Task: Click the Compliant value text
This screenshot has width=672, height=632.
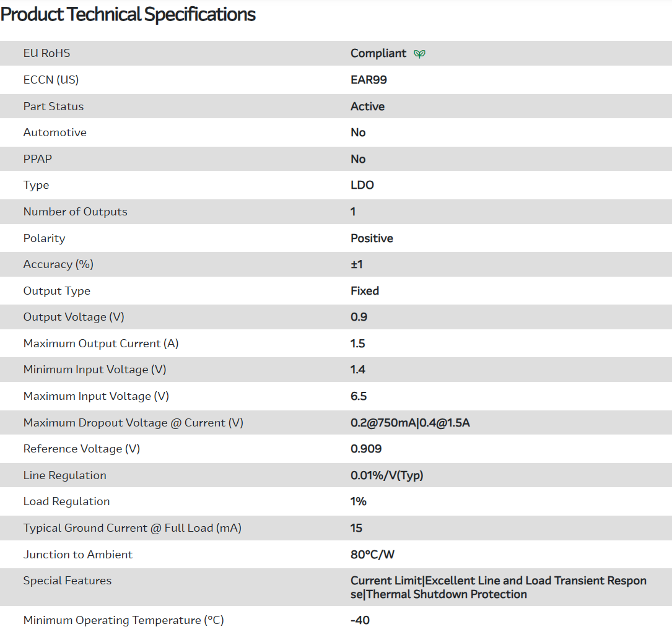Action: pos(378,53)
